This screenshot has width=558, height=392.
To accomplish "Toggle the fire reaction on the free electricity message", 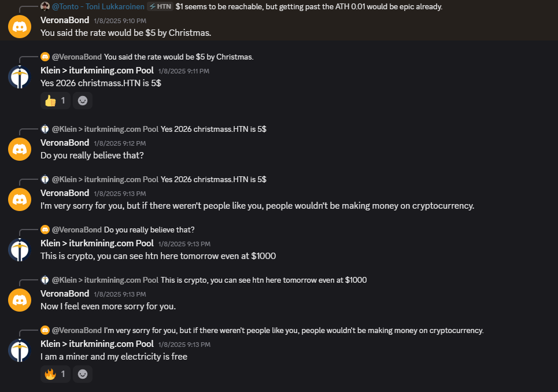I will pyautogui.click(x=55, y=374).
